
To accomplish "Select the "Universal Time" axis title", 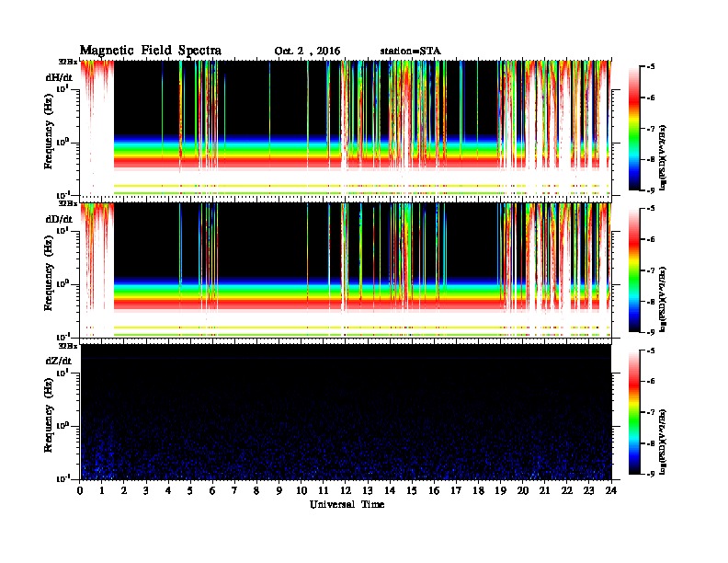I will [x=347, y=504].
